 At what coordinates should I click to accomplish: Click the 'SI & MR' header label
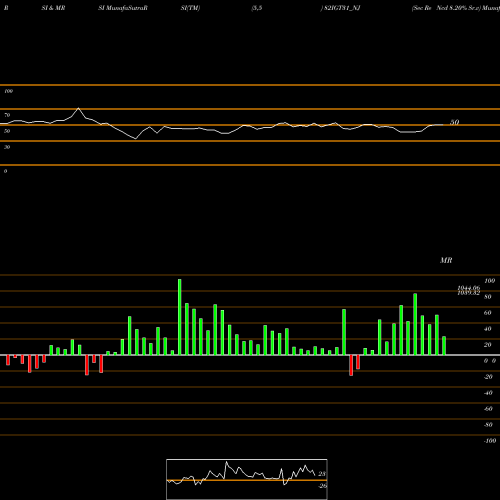[x=53, y=8]
